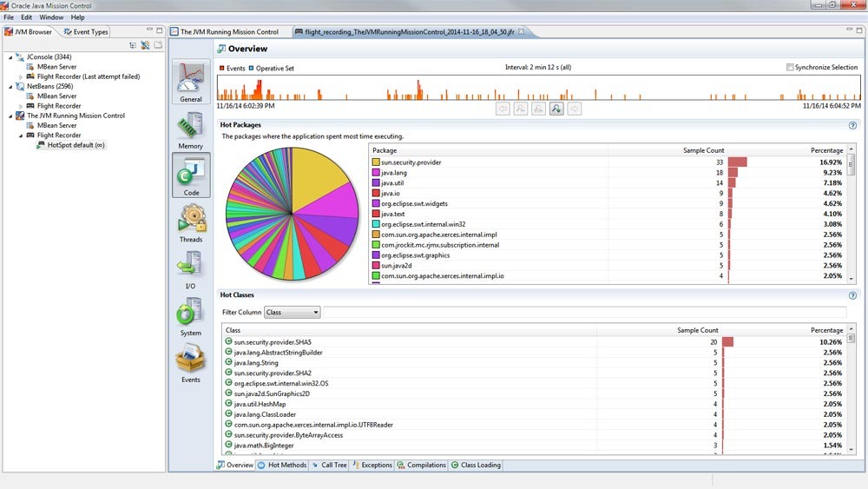Switch to the Class Loading tab

tap(476, 466)
